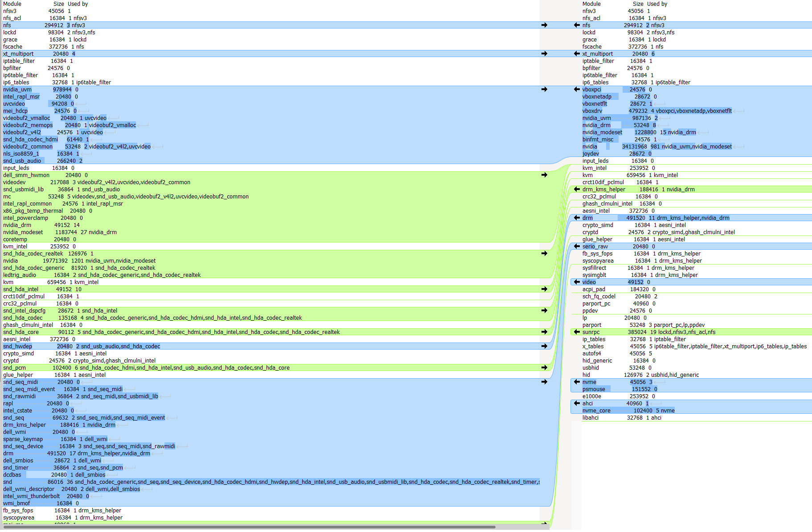Select the fscache entry in left list

tap(45, 46)
